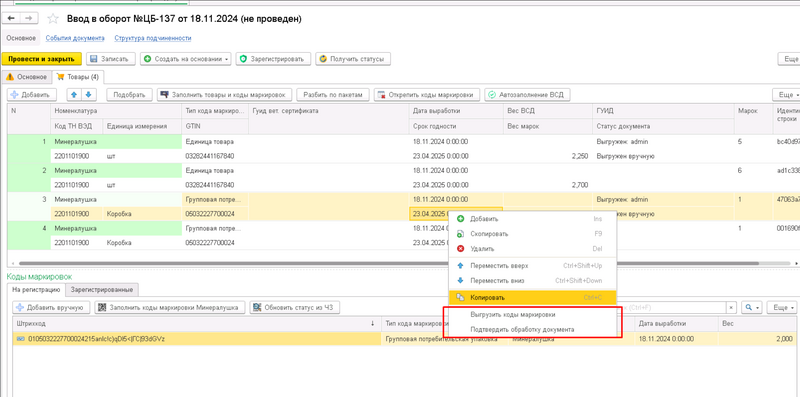Switch to Зарегистрированные tab
Image resolution: width=800 pixels, height=397 pixels.
(102, 290)
